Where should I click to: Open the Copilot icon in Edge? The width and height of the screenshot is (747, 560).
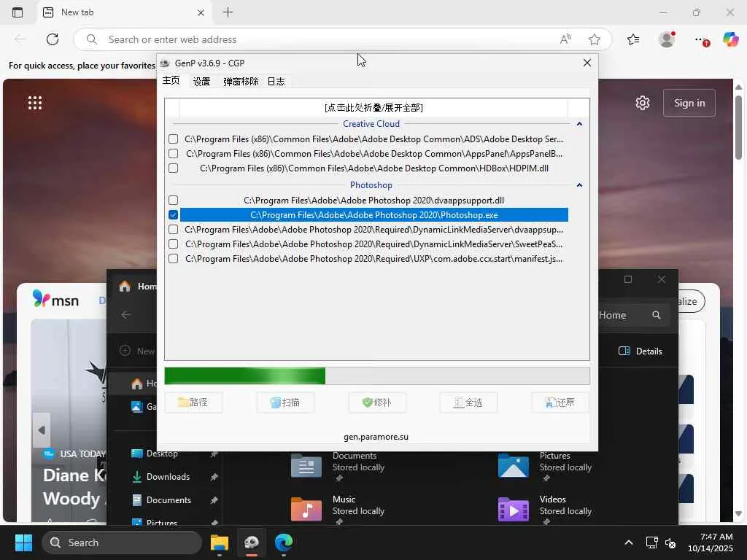point(730,39)
